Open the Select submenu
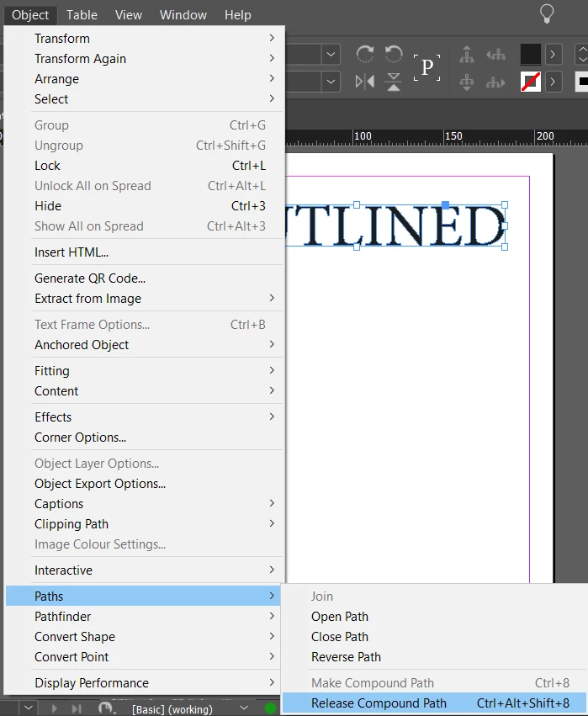The image size is (588, 716). click(x=144, y=98)
